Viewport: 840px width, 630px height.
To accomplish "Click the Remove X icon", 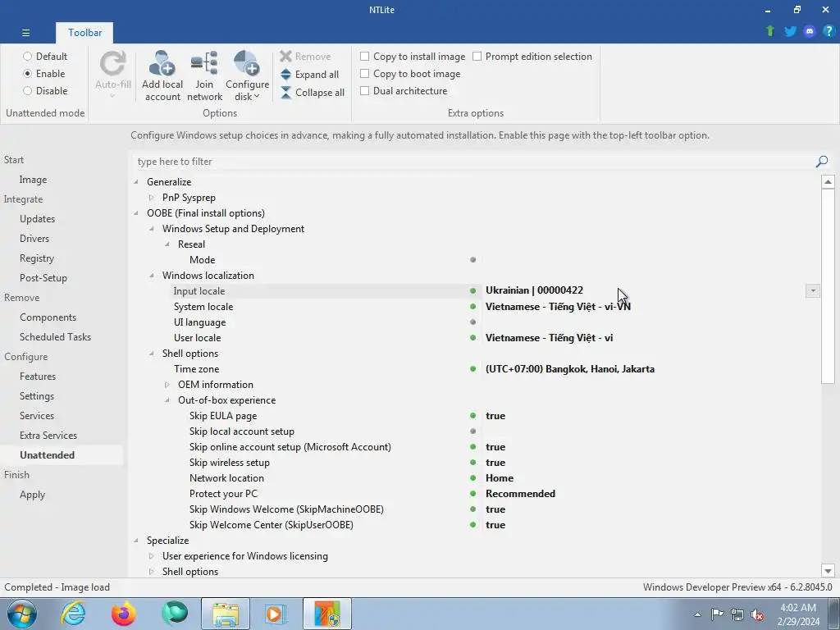I will click(285, 57).
